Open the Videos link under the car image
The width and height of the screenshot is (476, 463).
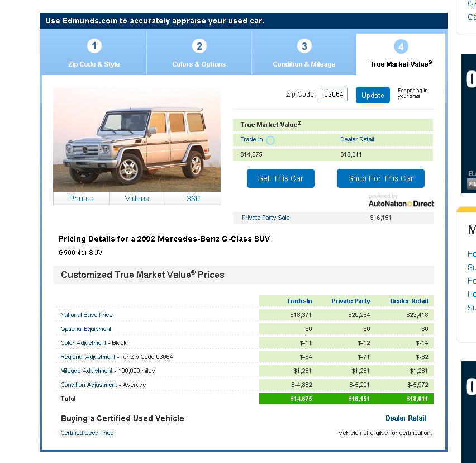pos(137,199)
